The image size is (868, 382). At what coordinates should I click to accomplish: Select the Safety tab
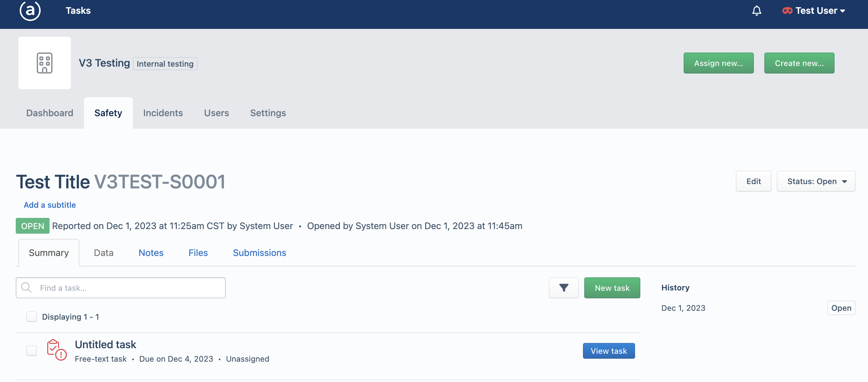[108, 113]
